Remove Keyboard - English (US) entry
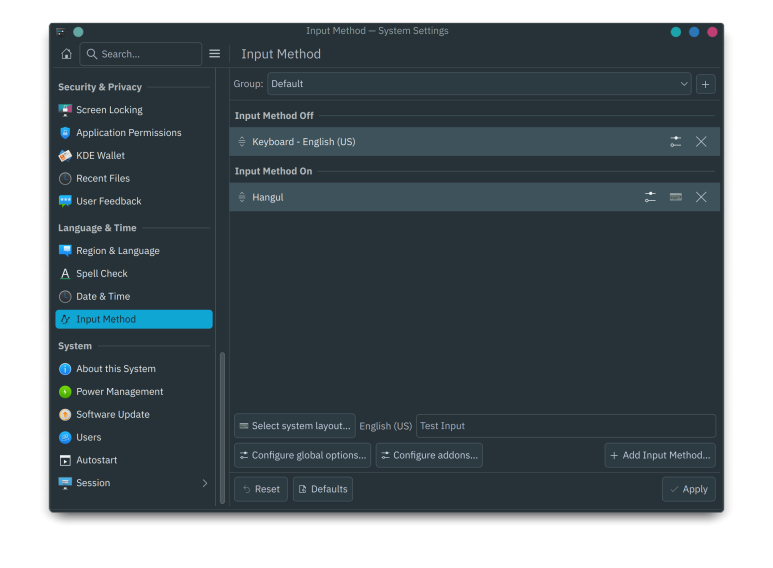 point(701,142)
